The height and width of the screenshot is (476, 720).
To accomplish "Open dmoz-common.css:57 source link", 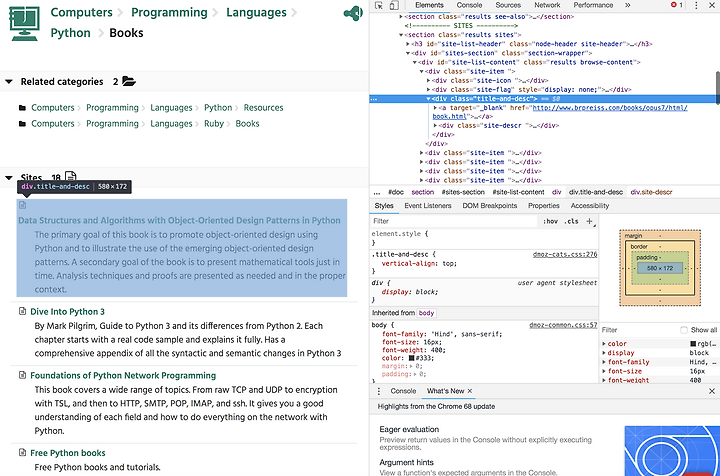I will (x=563, y=325).
